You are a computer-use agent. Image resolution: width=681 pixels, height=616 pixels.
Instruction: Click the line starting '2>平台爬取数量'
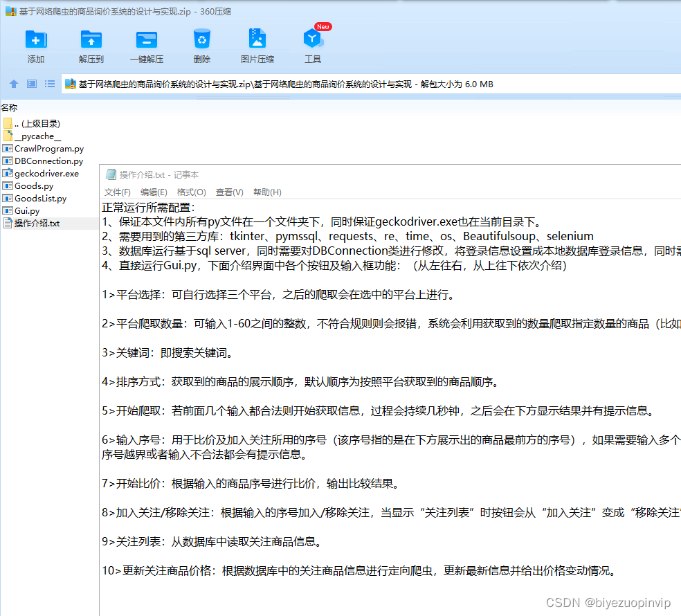(x=391, y=324)
